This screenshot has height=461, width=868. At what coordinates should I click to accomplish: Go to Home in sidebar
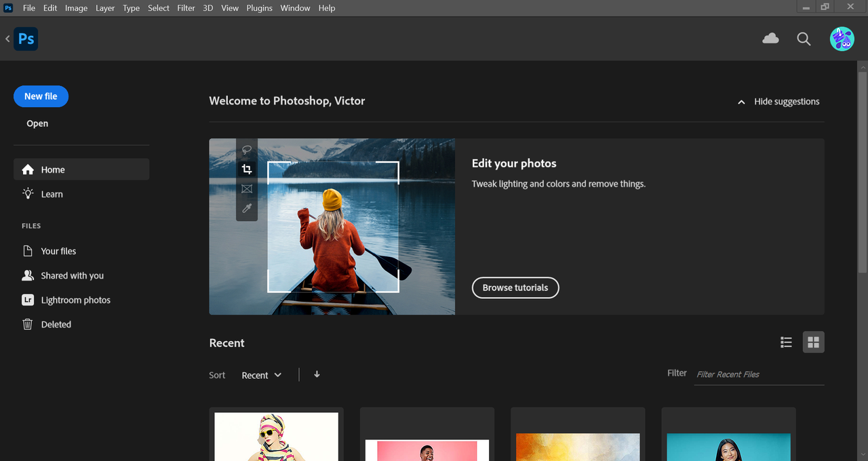[x=81, y=169]
